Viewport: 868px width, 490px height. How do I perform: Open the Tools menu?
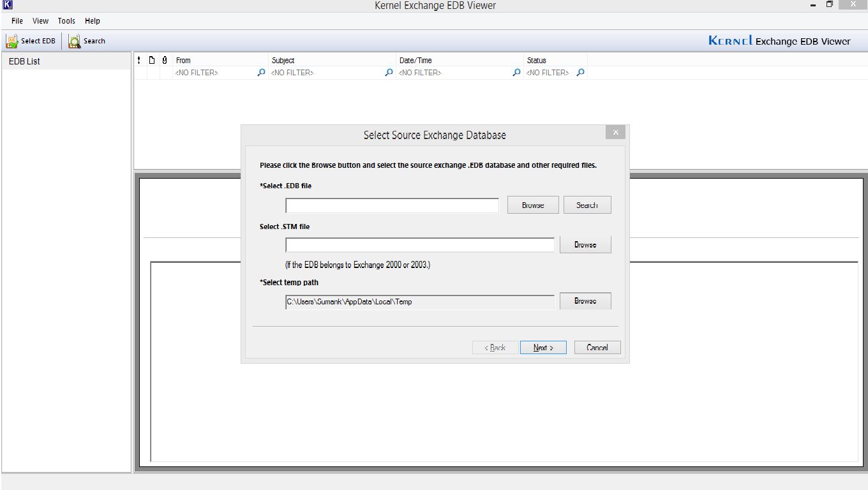[x=66, y=21]
